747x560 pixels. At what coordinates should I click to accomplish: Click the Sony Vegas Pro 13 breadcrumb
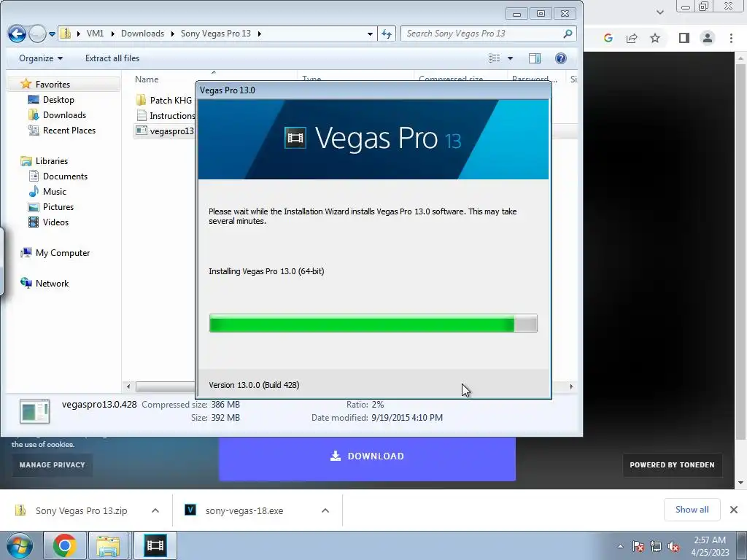(215, 34)
